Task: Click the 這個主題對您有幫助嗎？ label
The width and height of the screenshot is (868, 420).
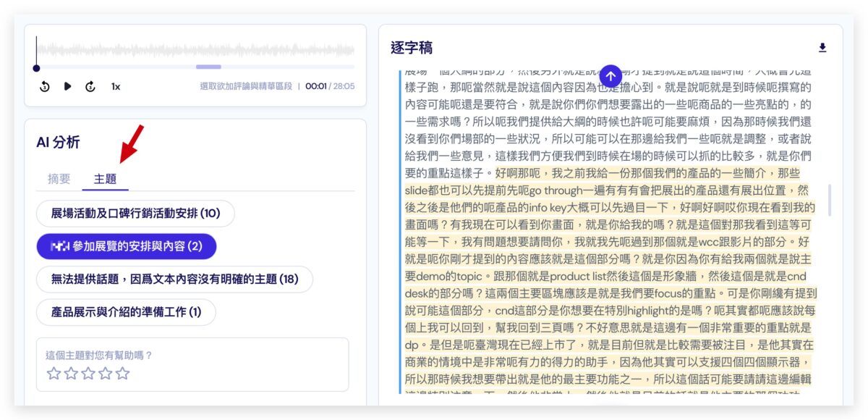Action: [x=99, y=356]
